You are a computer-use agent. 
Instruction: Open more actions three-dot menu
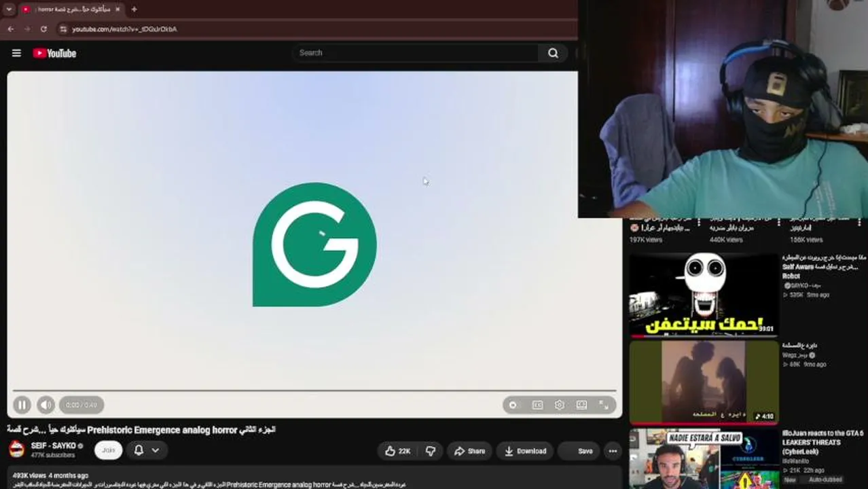pyautogui.click(x=613, y=451)
